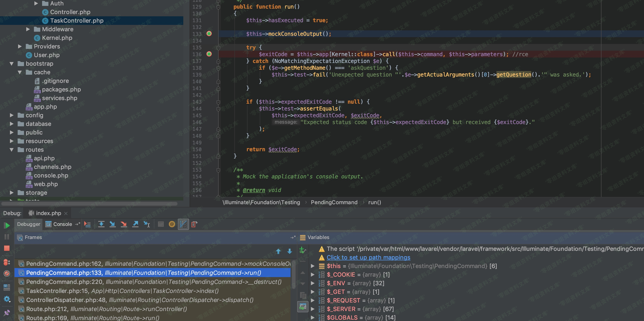Viewport: 644px width, 321px height.
Task: Click the Step Into blue arrow icon
Action: [112, 224]
